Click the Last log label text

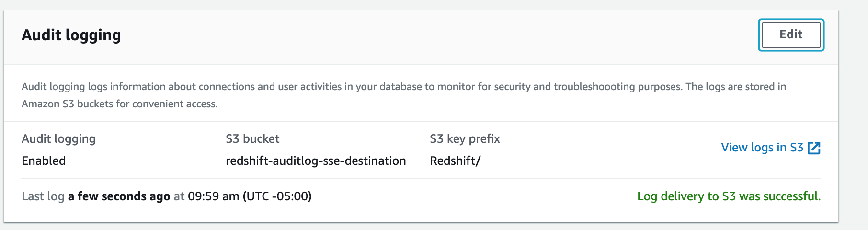(43, 196)
